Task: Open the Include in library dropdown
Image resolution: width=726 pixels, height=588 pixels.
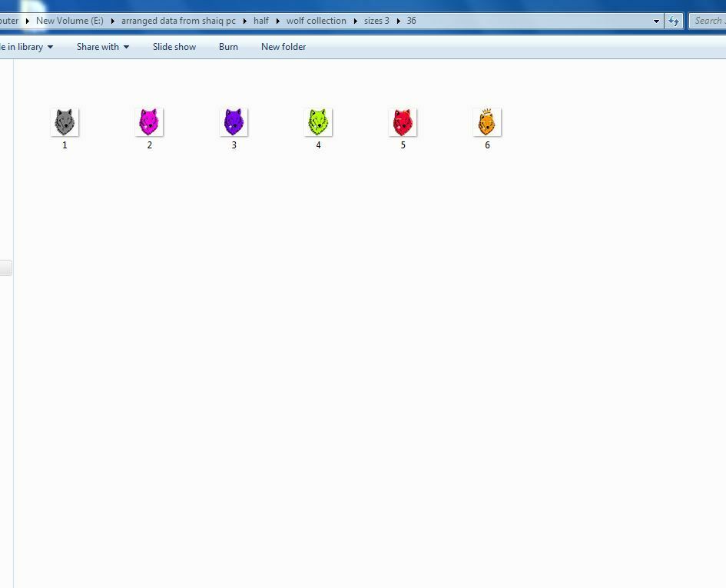Action: (x=26, y=47)
